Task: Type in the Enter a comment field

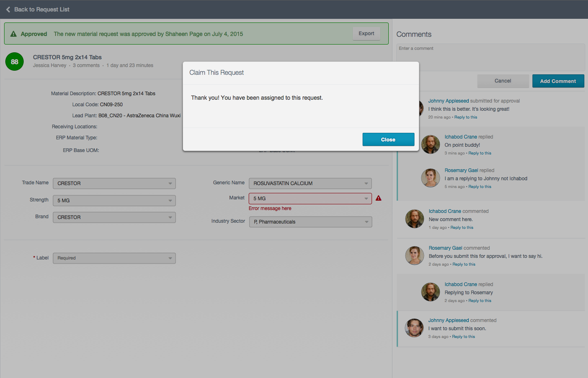Action: coord(490,57)
